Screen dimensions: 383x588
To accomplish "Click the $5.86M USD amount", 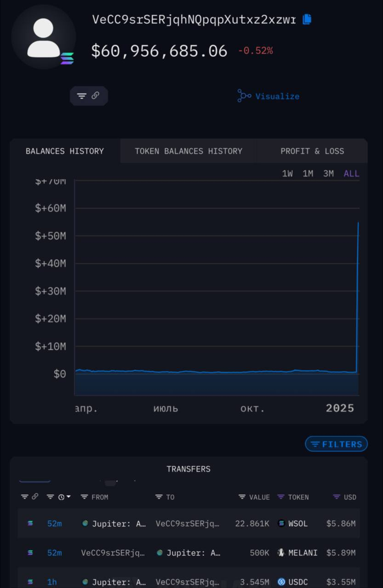I will pos(341,523).
